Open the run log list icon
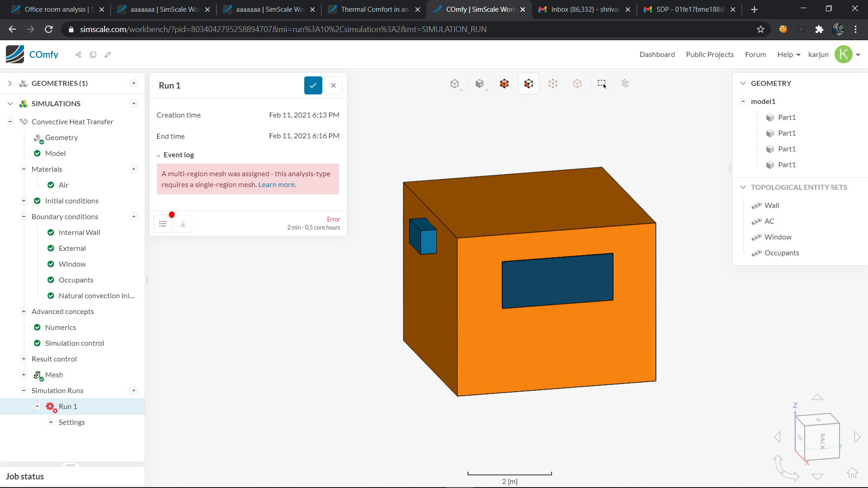 point(163,224)
